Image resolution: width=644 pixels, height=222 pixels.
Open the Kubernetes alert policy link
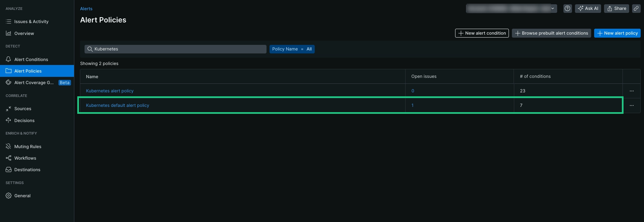point(110,91)
